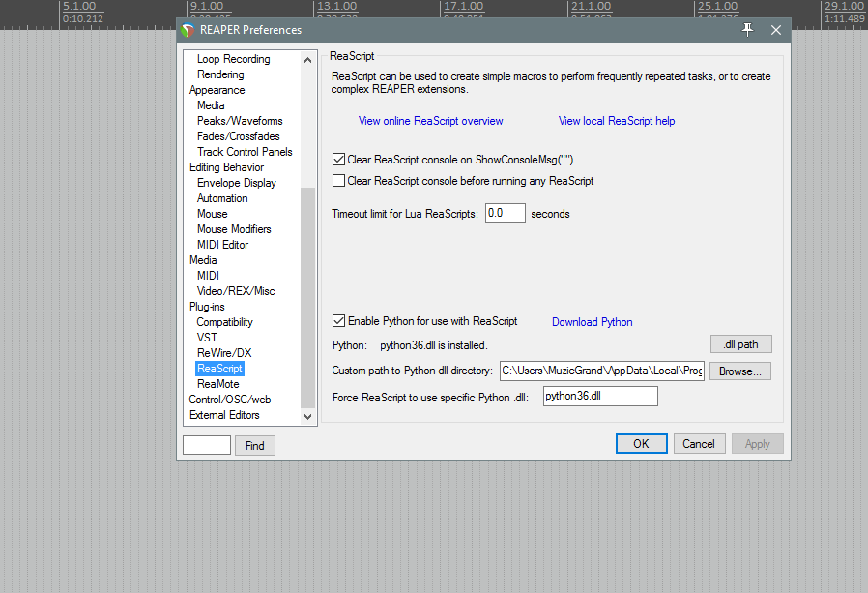
Task: Select VST preferences page
Action: point(207,338)
